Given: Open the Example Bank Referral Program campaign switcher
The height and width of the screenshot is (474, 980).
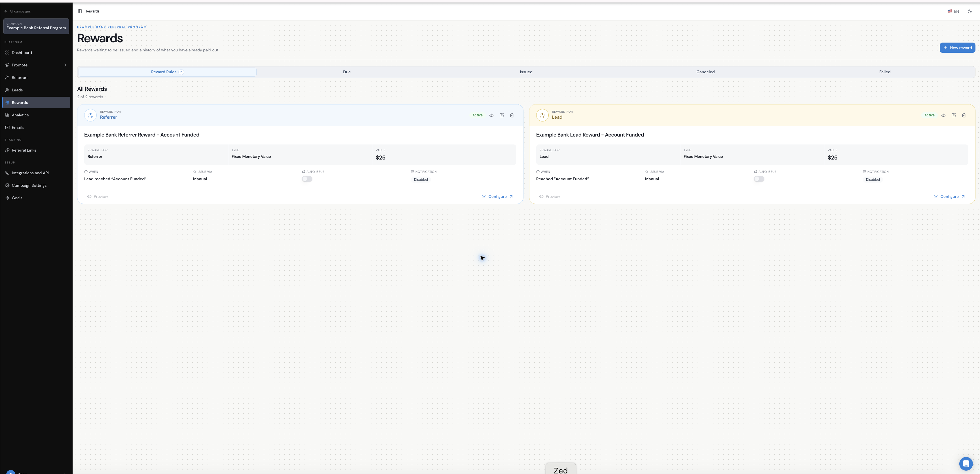Looking at the screenshot, I should pos(36,26).
